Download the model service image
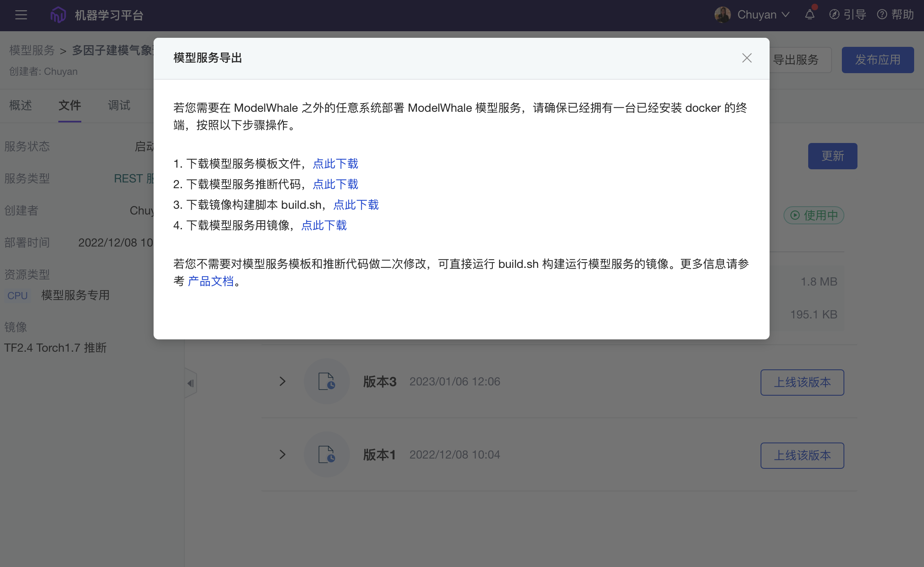The image size is (924, 567). (324, 226)
